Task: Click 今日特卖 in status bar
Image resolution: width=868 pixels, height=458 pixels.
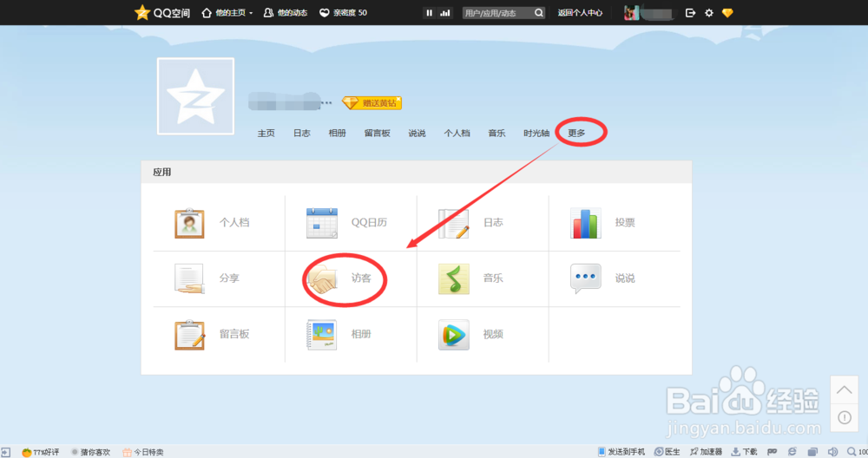Action: (143, 452)
